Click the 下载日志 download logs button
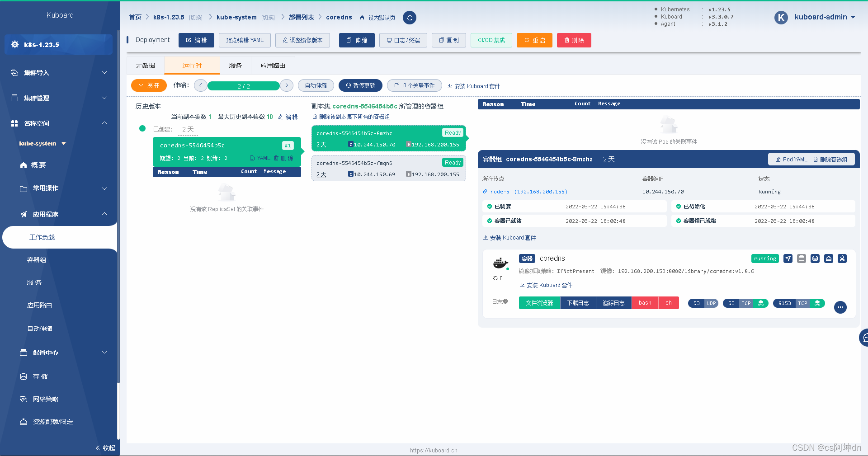 578,303
